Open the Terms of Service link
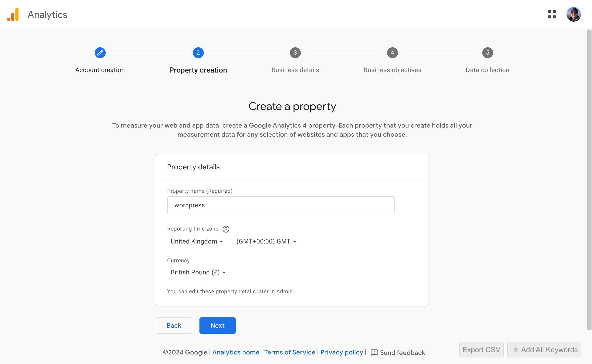 (289, 352)
